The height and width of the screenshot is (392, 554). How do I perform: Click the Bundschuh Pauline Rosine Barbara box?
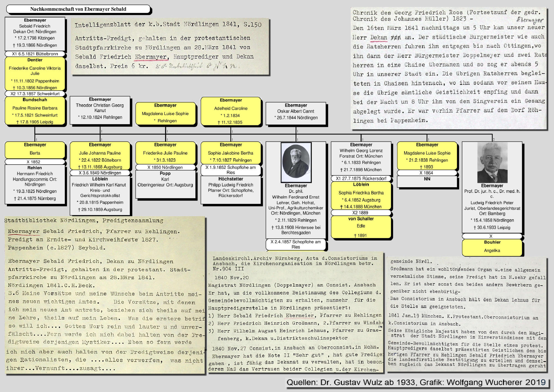point(35,111)
